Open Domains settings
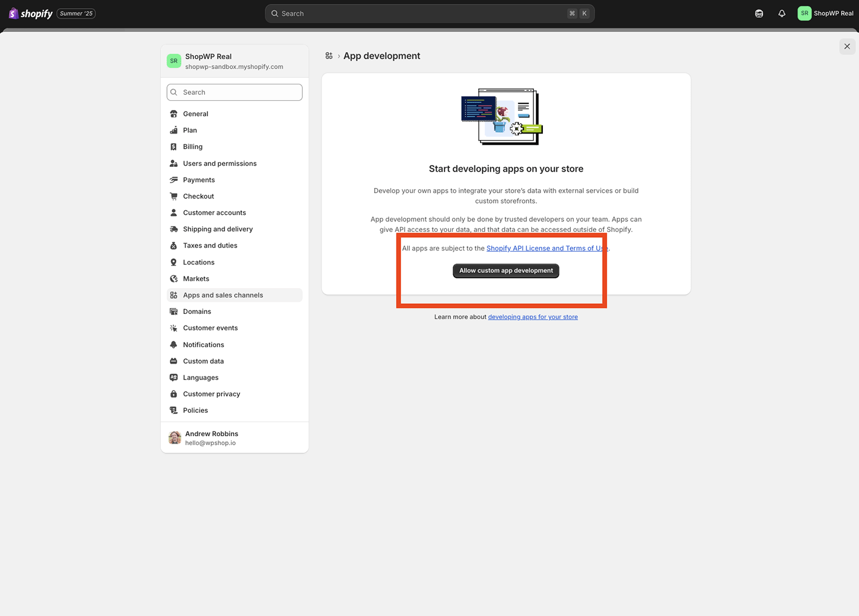This screenshot has height=616, width=859. 234,312
